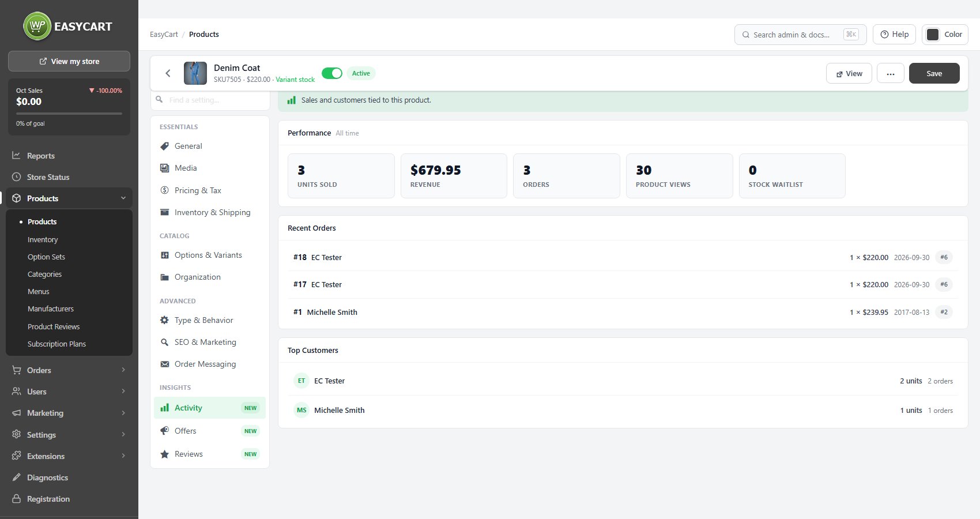This screenshot has height=519, width=980.
Task: Click the Organization folder icon
Action: tap(164, 277)
